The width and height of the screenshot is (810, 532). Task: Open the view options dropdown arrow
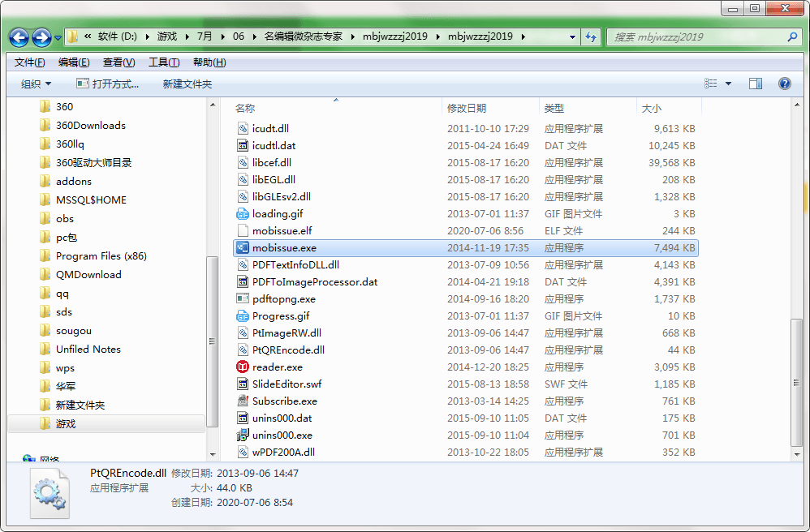728,84
